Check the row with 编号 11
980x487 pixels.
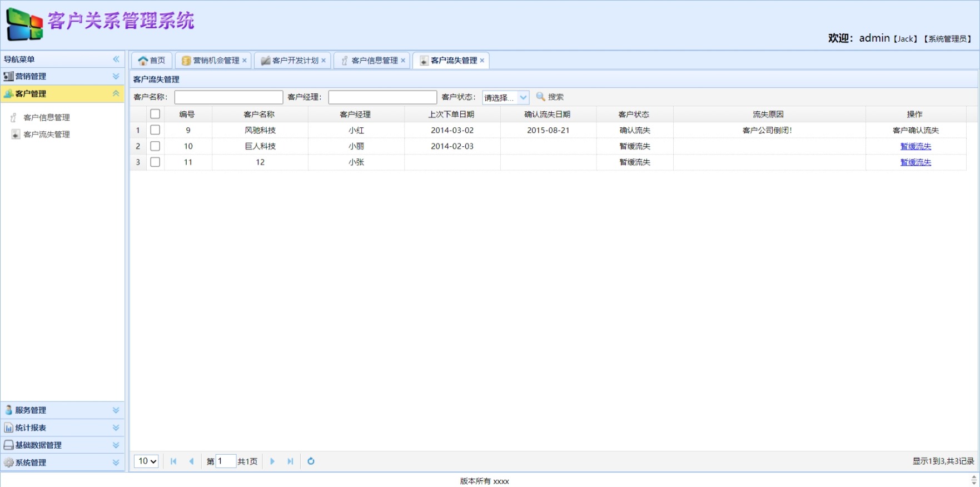(155, 162)
